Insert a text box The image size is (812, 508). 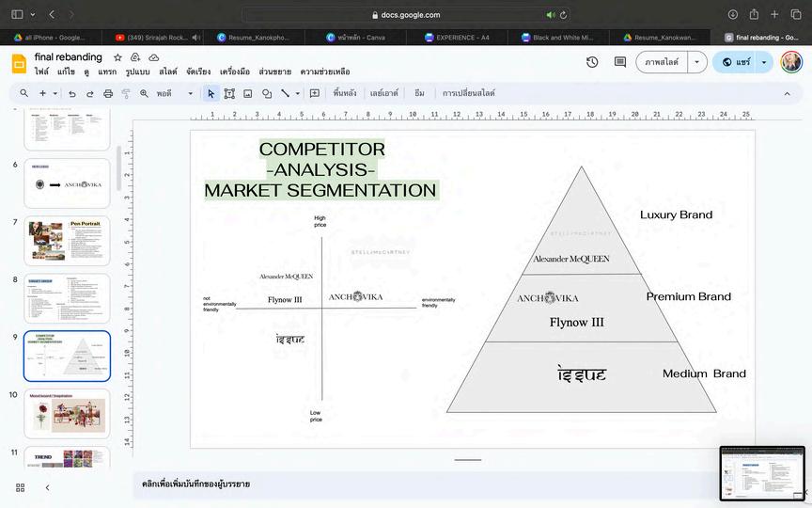click(x=229, y=93)
